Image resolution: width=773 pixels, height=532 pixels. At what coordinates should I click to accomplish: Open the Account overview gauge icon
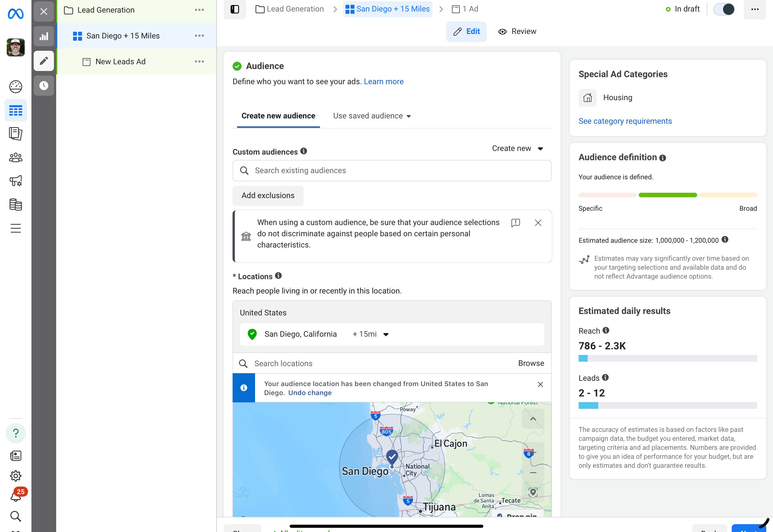point(15,87)
